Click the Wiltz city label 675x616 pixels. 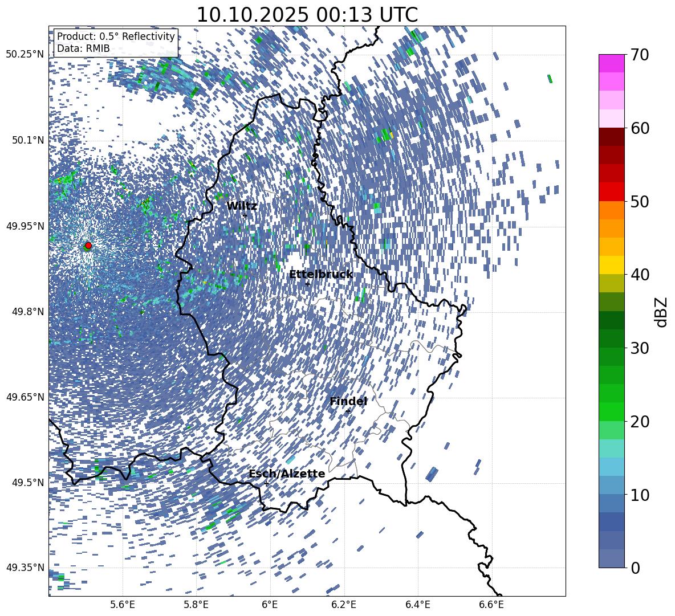pos(242,206)
